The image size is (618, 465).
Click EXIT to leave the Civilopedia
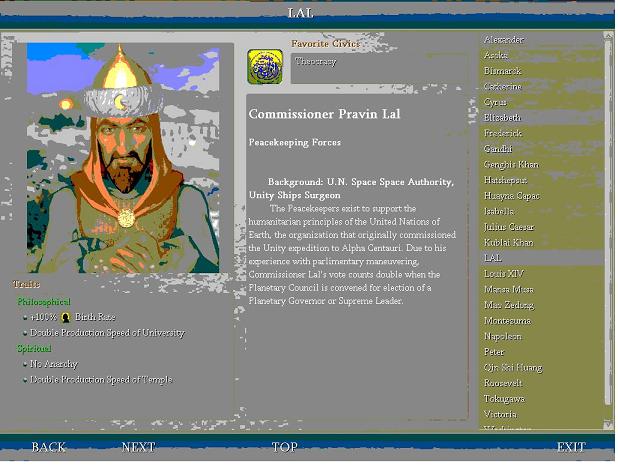coord(571,447)
